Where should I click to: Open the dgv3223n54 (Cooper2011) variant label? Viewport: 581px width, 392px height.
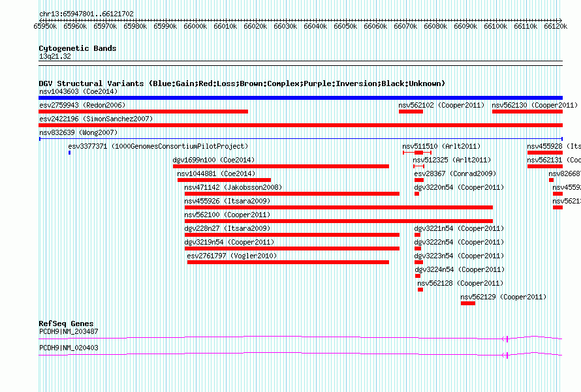(459, 256)
